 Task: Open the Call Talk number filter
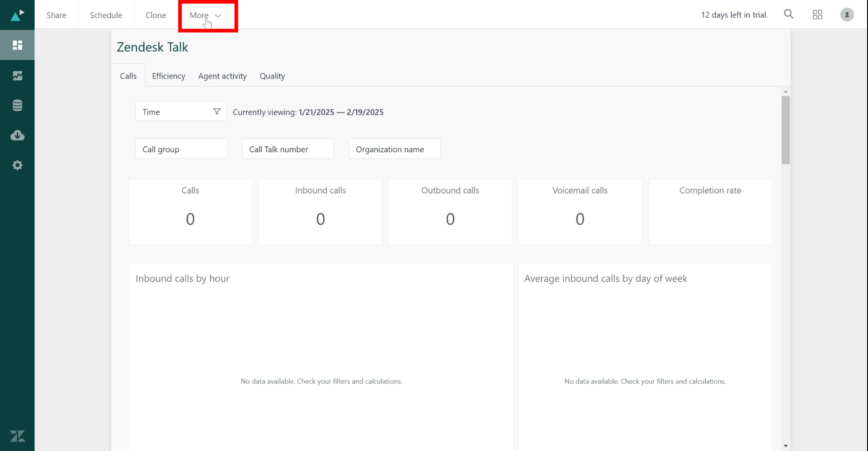pos(288,149)
